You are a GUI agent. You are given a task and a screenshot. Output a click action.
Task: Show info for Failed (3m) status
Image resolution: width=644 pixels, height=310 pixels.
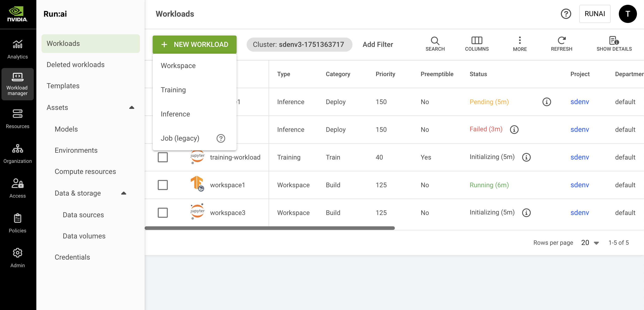point(514,130)
